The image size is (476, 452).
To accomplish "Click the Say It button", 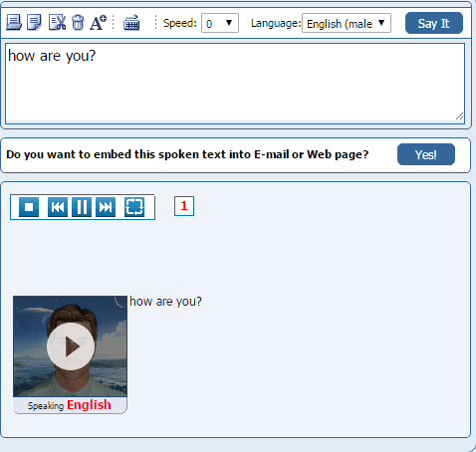I will pyautogui.click(x=434, y=23).
